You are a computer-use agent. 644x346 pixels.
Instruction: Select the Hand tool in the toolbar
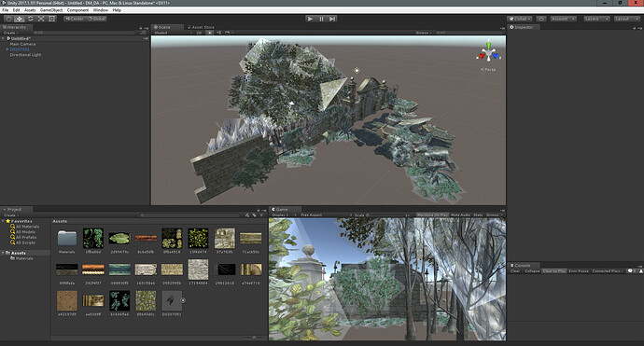8,19
